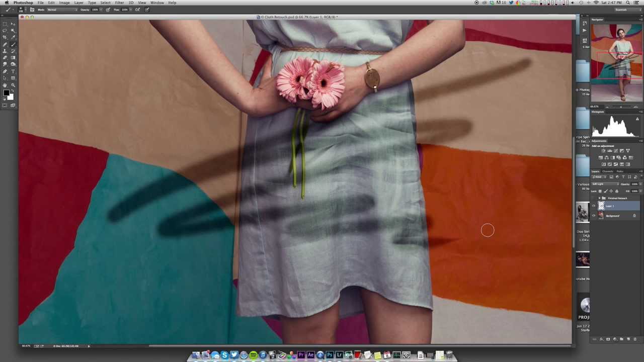Select the Eyedropper tool
644x362 pixels.
point(13,37)
